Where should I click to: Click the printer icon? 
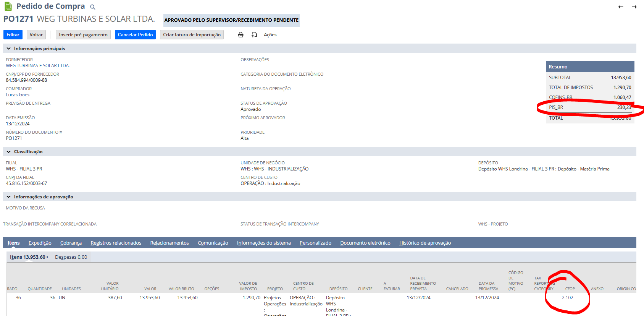[240, 35]
